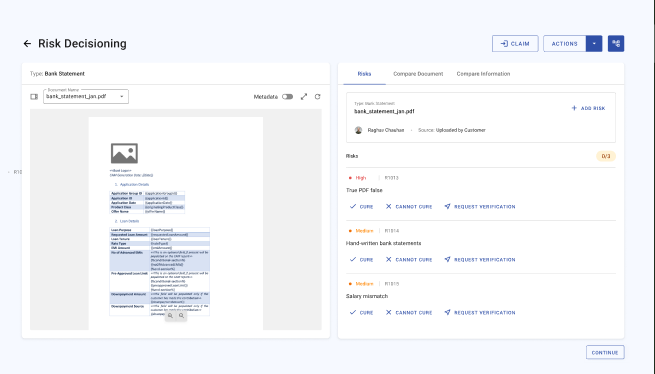655x374 pixels.
Task: Mark True PDF false as Cannot Cure
Action: click(409, 206)
